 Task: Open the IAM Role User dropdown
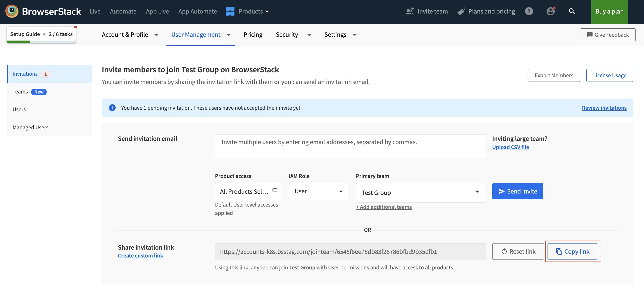(x=319, y=191)
